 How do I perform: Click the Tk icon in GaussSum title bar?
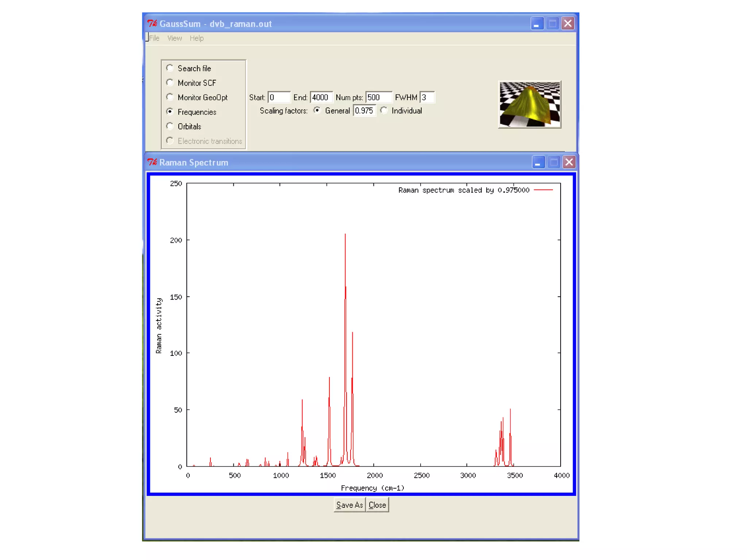coord(152,24)
